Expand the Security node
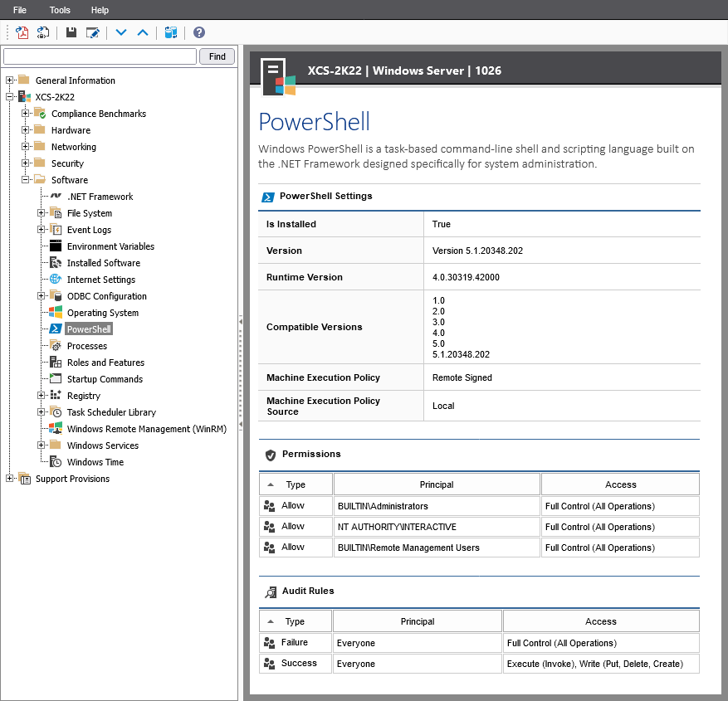The height and width of the screenshot is (701, 728). (25, 163)
